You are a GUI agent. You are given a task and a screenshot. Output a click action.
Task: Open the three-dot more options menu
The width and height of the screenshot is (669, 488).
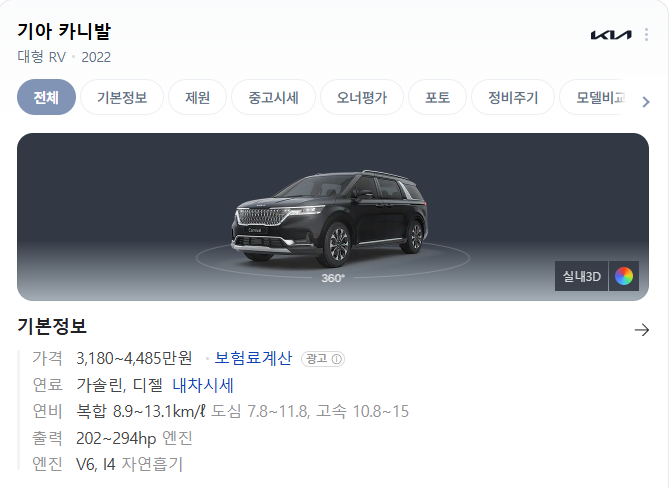tap(647, 35)
